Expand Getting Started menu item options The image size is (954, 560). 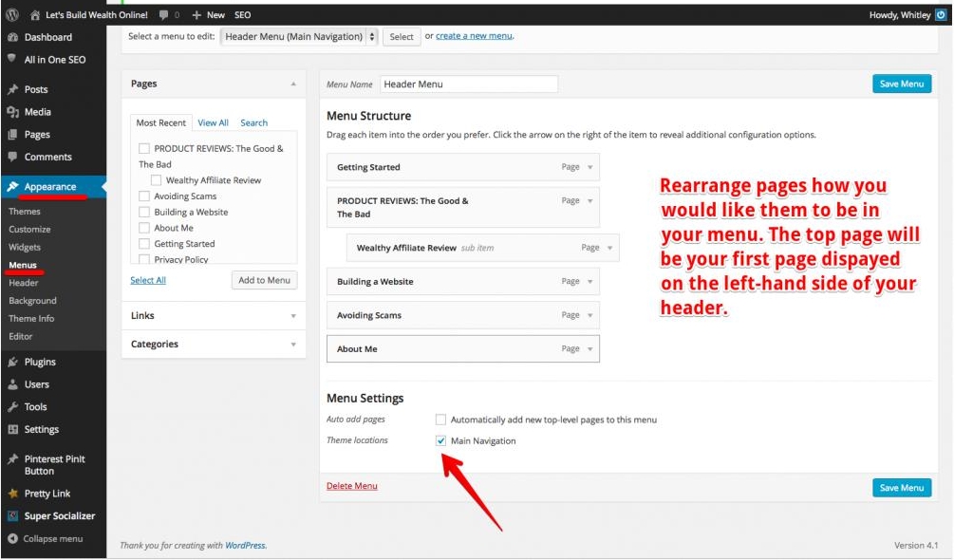point(590,167)
